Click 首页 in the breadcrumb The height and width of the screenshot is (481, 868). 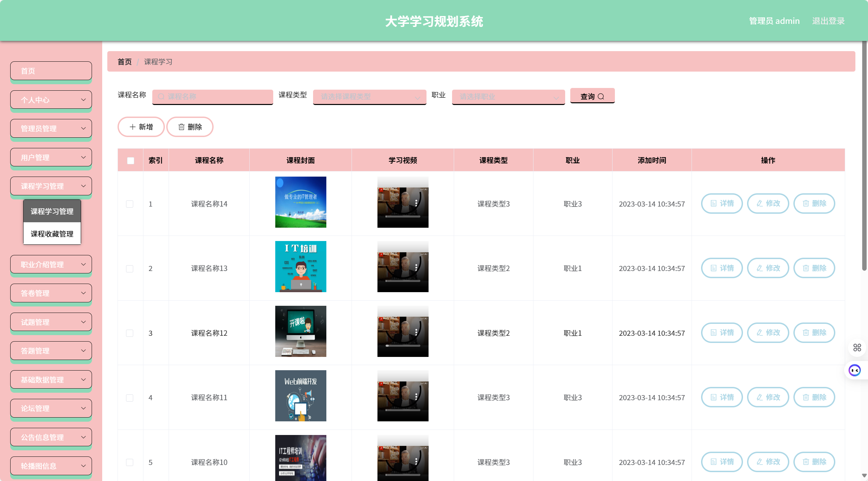point(124,62)
